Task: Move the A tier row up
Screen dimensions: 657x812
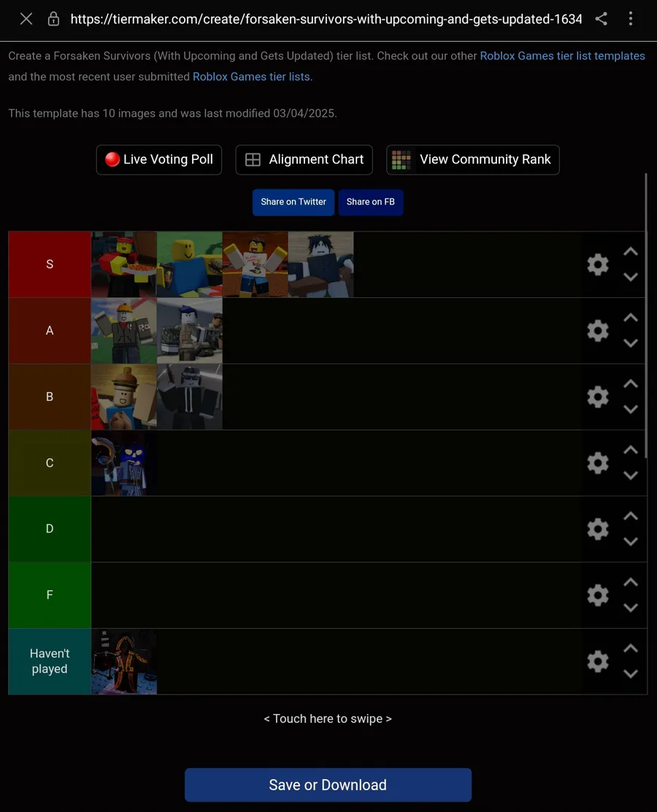Action: click(x=631, y=318)
